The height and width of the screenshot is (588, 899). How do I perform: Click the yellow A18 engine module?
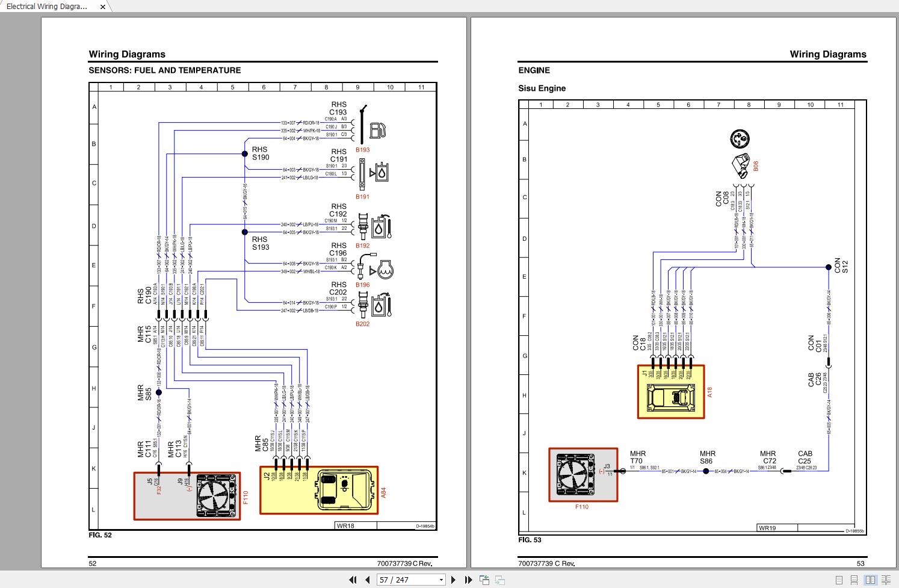[x=670, y=392]
